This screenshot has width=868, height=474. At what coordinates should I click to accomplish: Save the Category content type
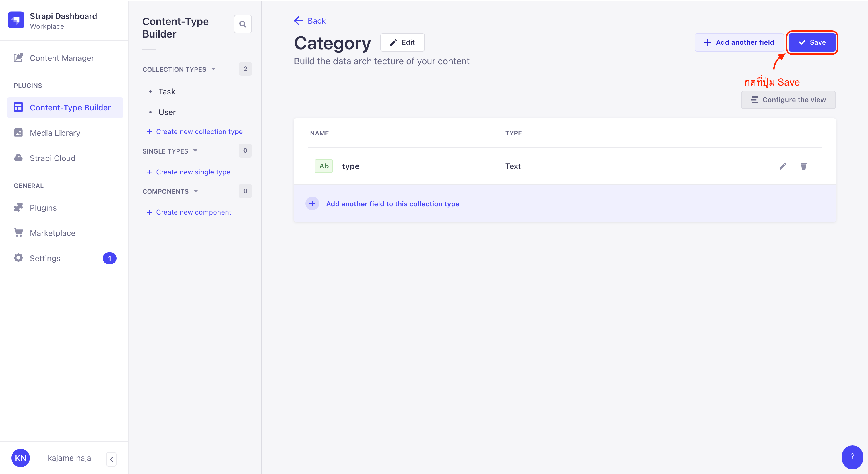[x=812, y=42]
